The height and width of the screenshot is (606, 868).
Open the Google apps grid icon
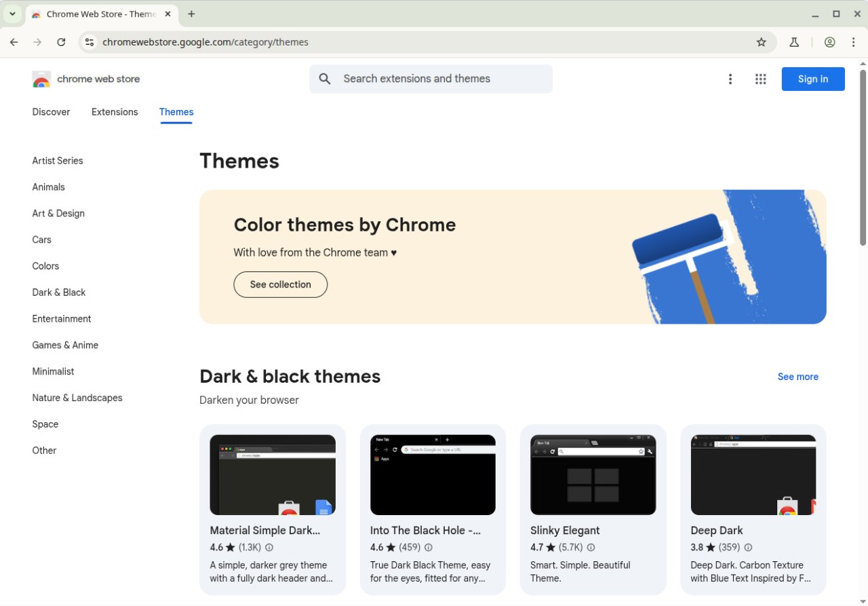click(760, 79)
